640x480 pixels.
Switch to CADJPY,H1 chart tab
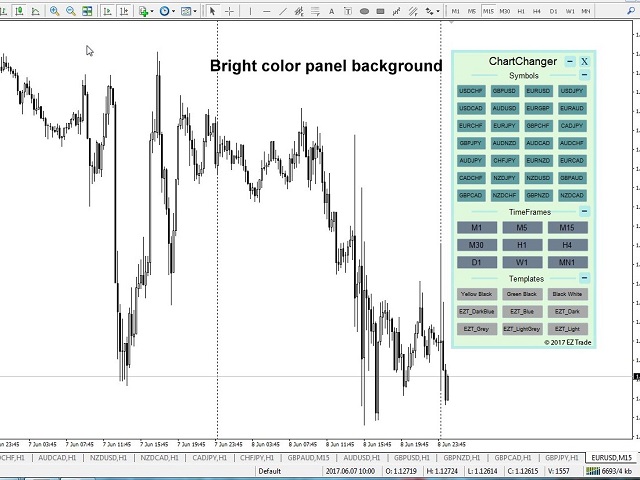pos(209,458)
